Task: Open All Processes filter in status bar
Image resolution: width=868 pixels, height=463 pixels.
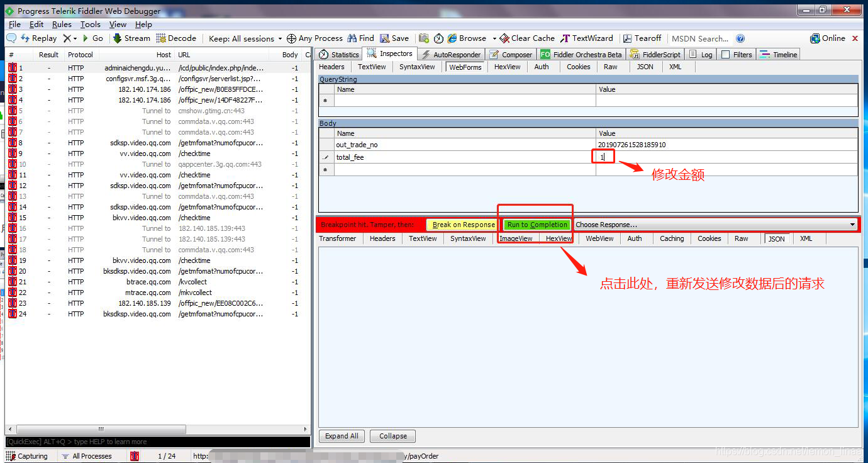Action: click(87, 456)
